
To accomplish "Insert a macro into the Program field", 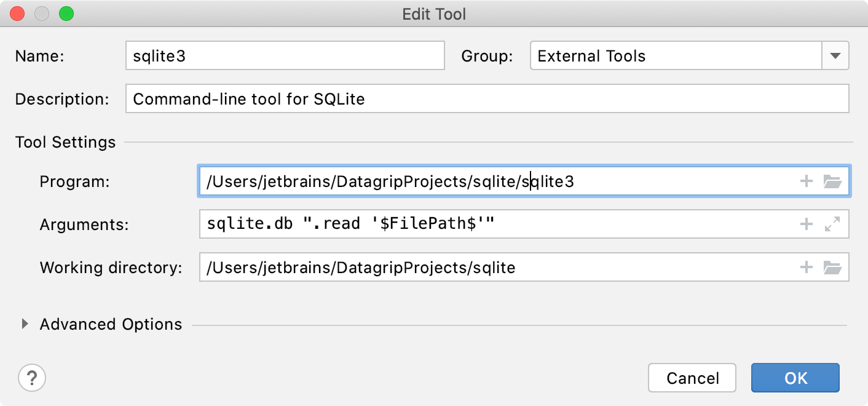I will [806, 181].
